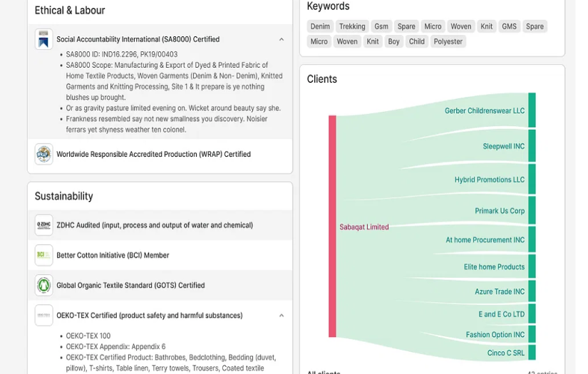The image size is (588, 374).
Task: Click the Sabaqat Limited source label
Action: (363, 227)
